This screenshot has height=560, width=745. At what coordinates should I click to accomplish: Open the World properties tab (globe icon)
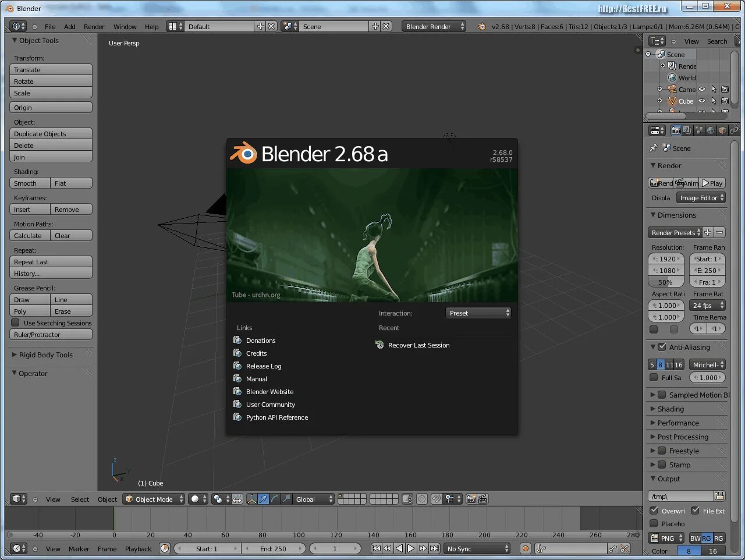click(711, 130)
